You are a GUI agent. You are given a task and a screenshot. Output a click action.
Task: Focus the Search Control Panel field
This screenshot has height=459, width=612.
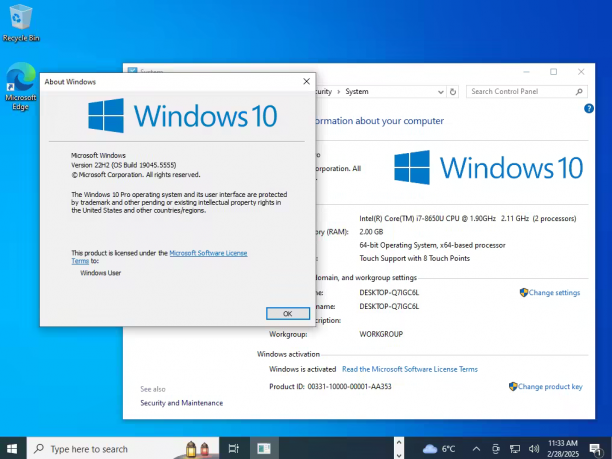[527, 91]
